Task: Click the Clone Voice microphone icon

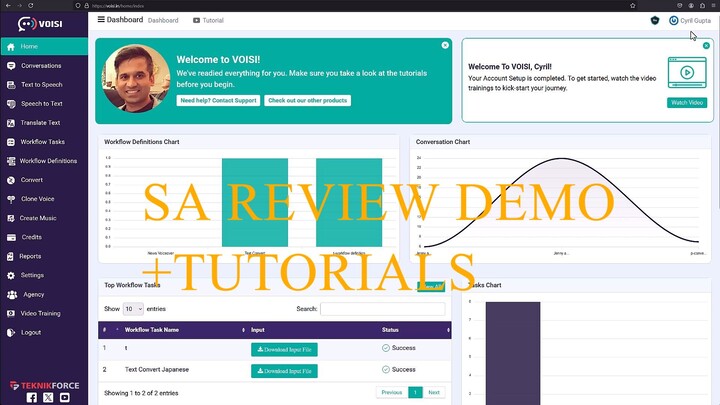Action: click(11, 199)
